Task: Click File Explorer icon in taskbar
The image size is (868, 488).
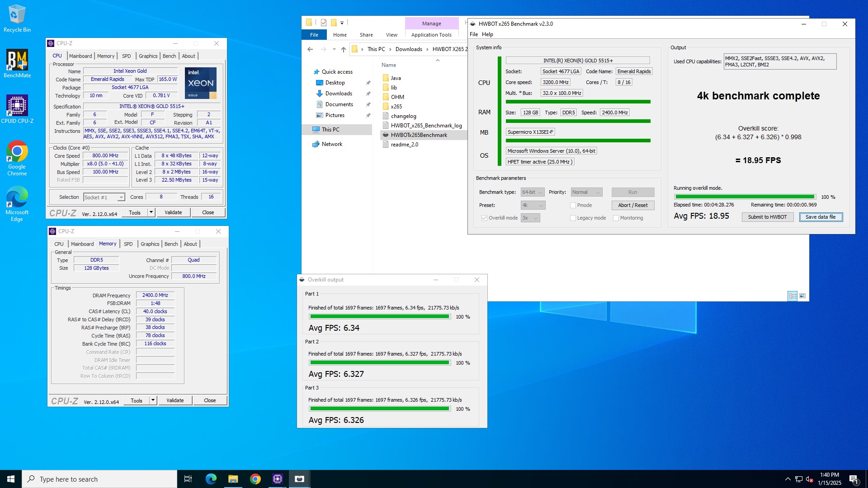Action: coord(233,479)
